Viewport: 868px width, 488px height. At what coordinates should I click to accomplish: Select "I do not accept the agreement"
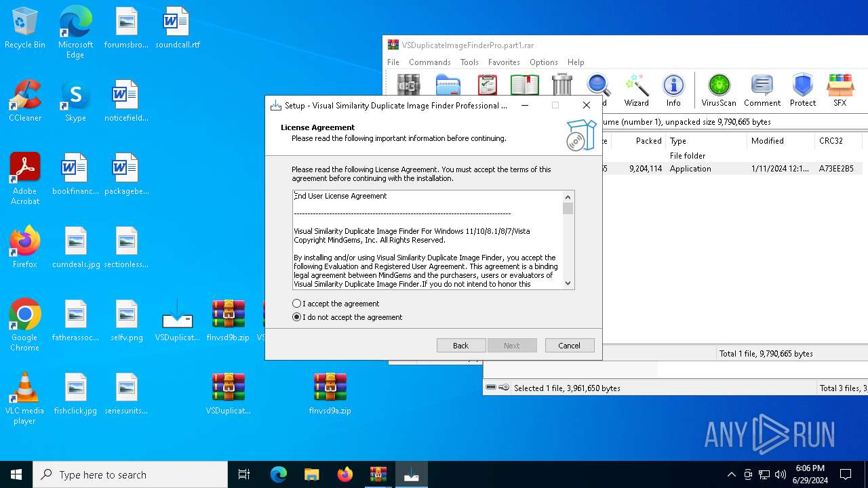tap(347, 317)
